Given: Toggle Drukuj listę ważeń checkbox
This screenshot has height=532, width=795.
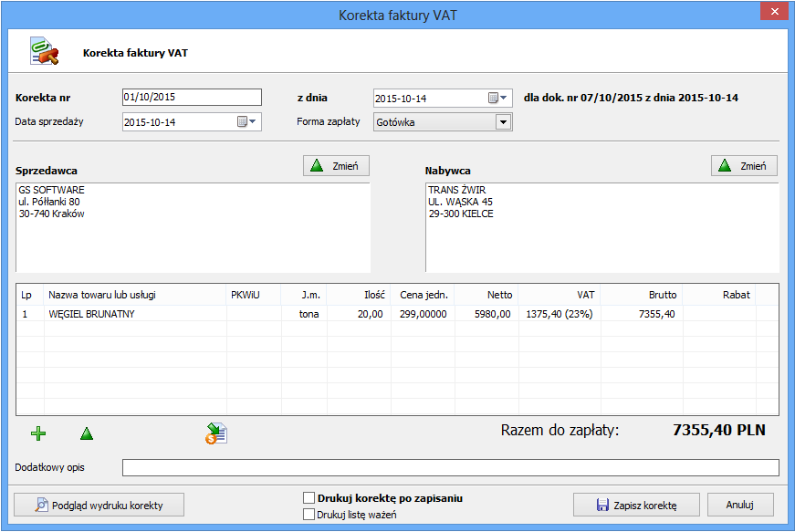Looking at the screenshot, I should pyautogui.click(x=309, y=515).
